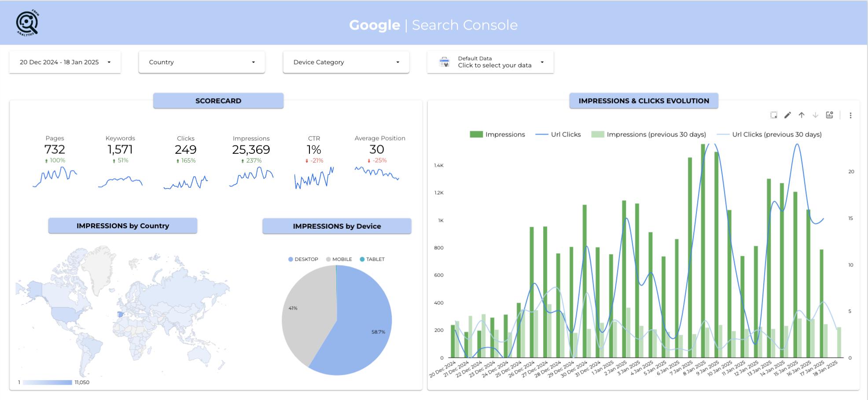This screenshot has width=868, height=400.
Task: Click the 8 Jan 2025 impressions bar
Action: 703,251
